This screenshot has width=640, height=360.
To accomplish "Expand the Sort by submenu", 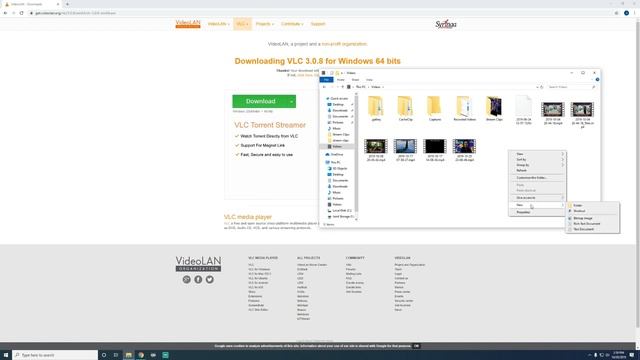I will (x=537, y=160).
